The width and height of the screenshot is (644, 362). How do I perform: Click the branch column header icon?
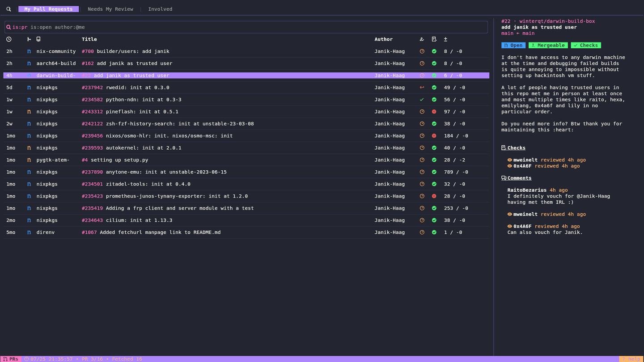point(29,39)
